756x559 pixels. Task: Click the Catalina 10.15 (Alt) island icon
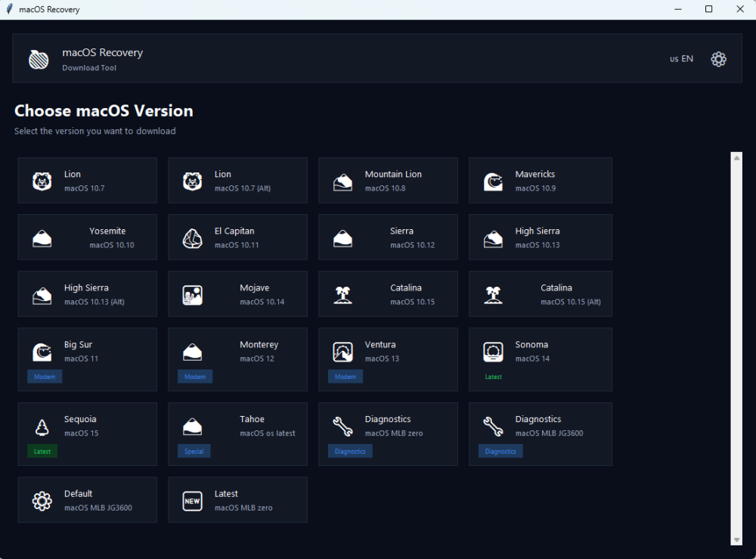click(493, 295)
